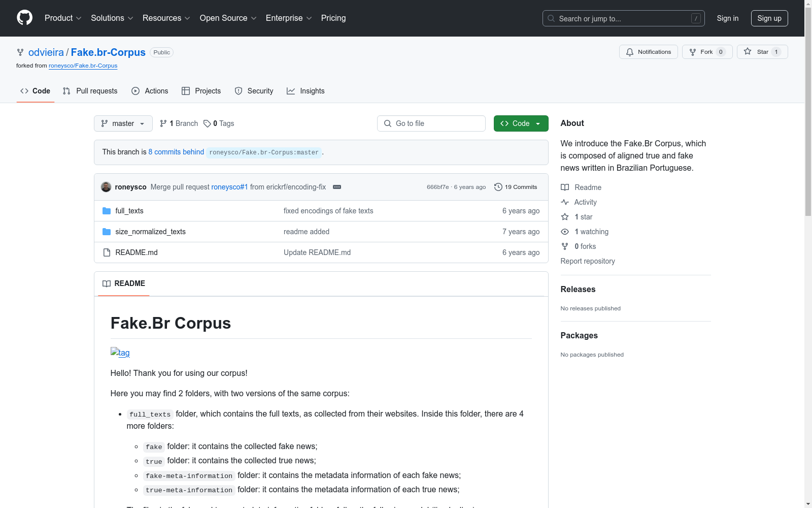Screen dimensions: 812x508
Task: Click the size_normalized_texts folder icon
Action: pyautogui.click(x=107, y=232)
